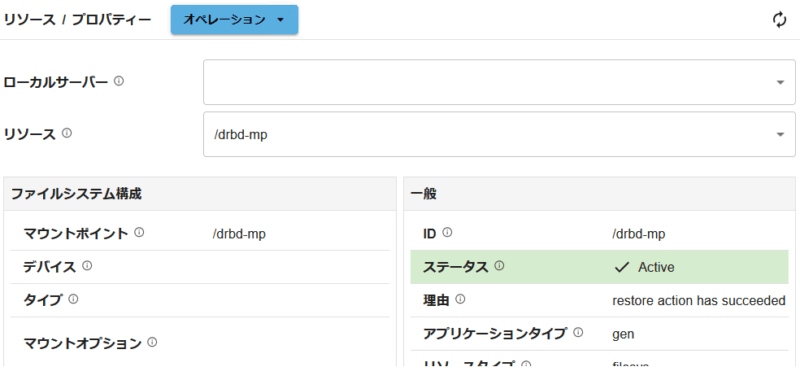Click the ローカルサーバー selection field
Screen dimensions: 800x380
click(x=499, y=82)
